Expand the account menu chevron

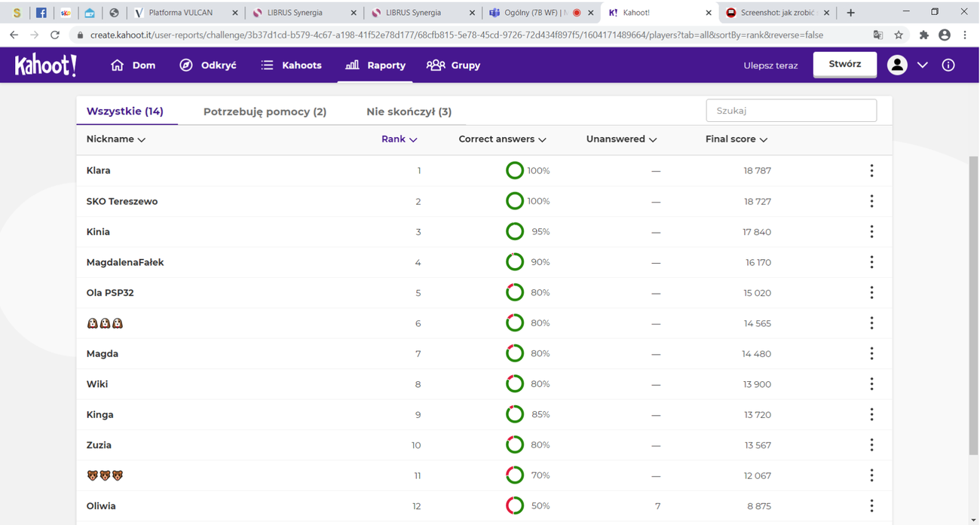click(x=923, y=66)
